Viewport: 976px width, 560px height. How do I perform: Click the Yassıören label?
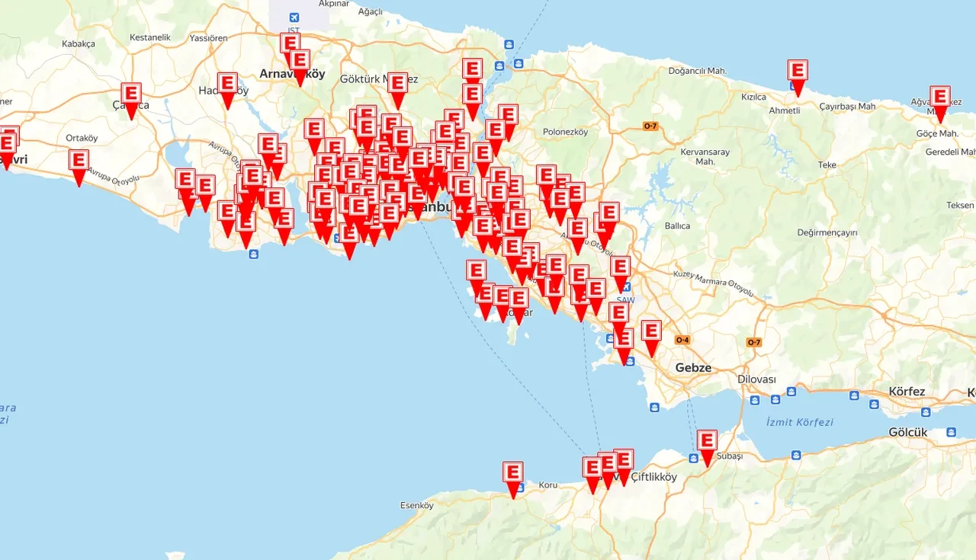(208, 37)
